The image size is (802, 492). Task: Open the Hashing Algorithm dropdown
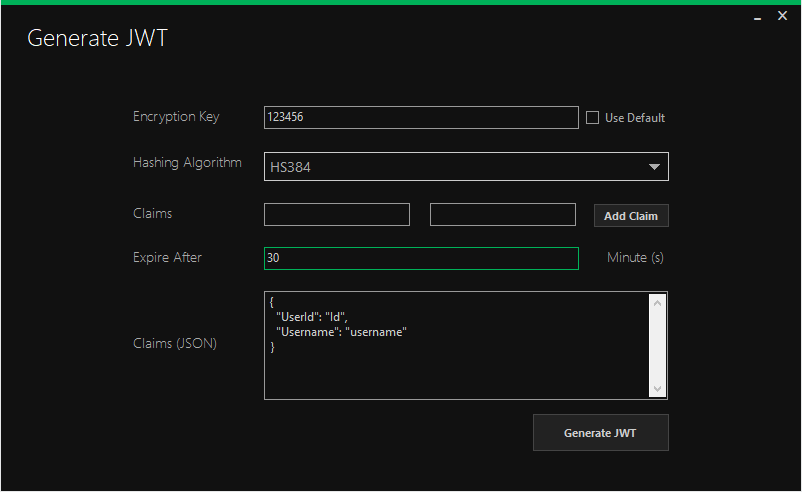466,167
